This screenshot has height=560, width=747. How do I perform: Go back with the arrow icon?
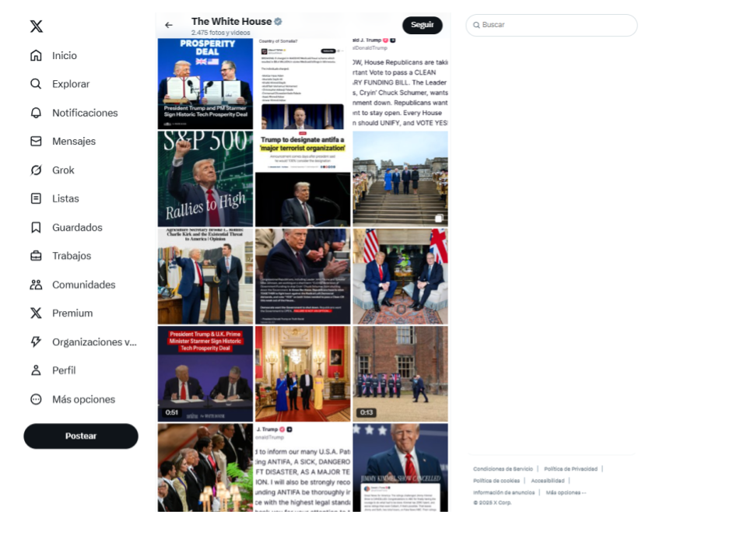169,25
